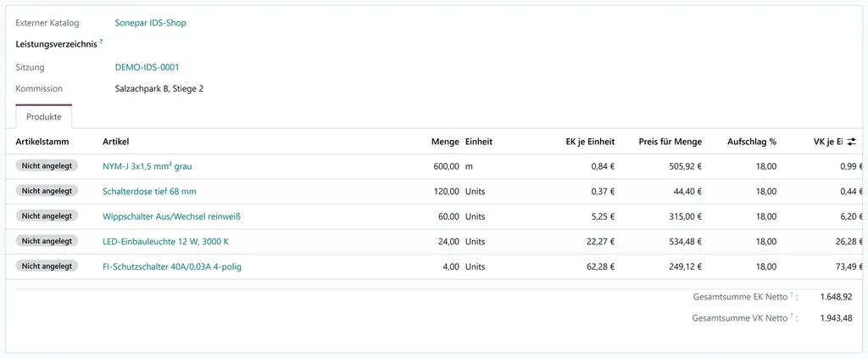The width and height of the screenshot is (868, 358).
Task: Click Preis für Menge 534,48 € cell
Action: coord(685,242)
